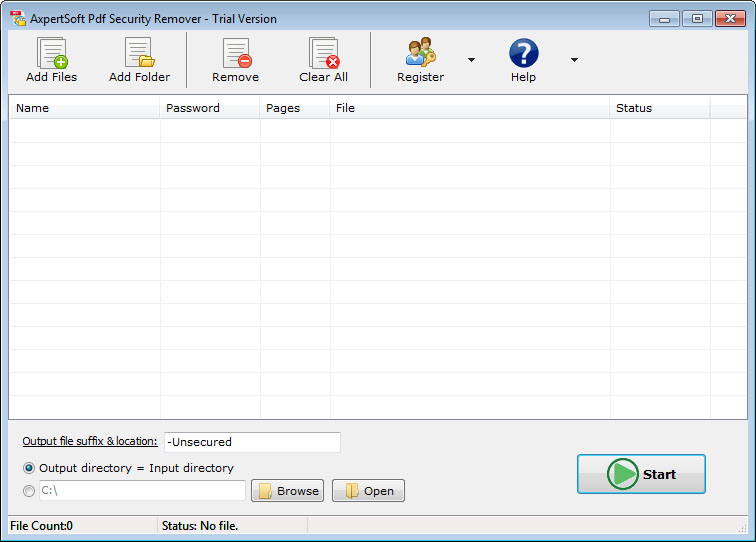Click the blue Help question-mark icon

pyautogui.click(x=524, y=53)
